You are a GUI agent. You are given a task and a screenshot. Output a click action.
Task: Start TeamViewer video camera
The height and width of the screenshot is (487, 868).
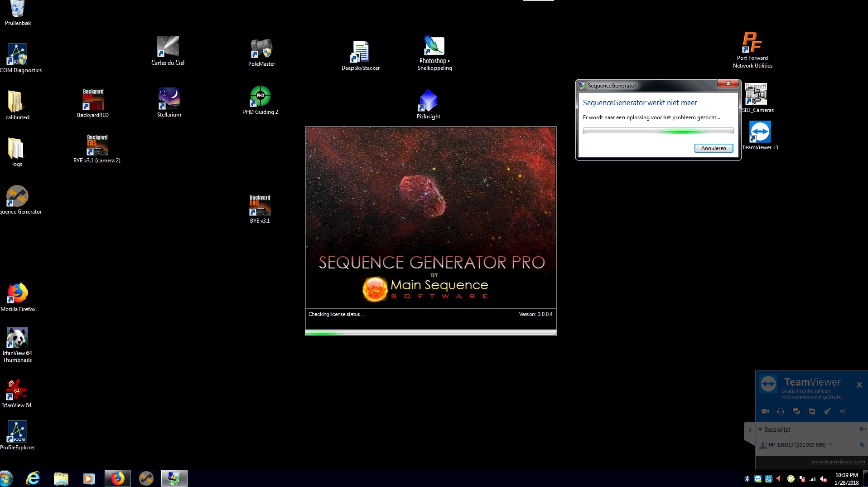(x=765, y=411)
